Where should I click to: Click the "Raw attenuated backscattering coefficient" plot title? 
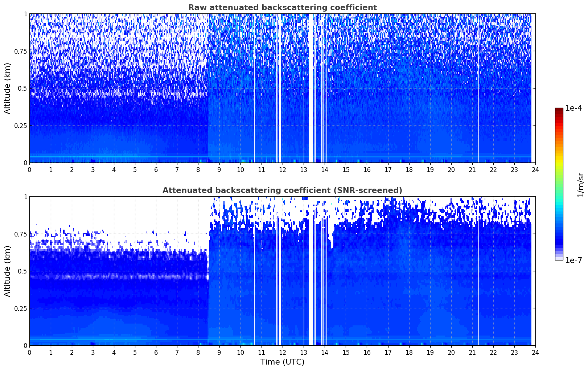pyautogui.click(x=282, y=8)
